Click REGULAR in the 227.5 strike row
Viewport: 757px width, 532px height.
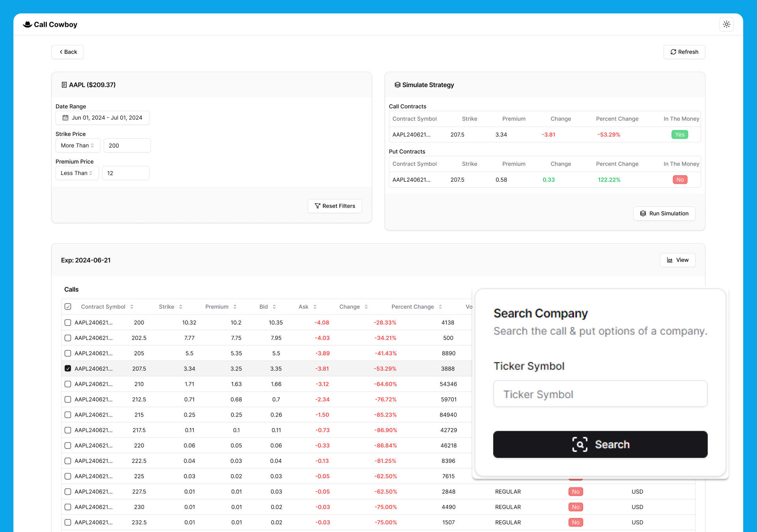click(508, 491)
